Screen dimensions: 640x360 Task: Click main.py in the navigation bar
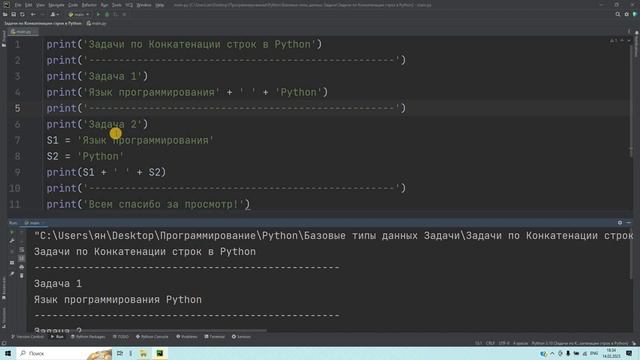pyautogui.click(x=97, y=23)
